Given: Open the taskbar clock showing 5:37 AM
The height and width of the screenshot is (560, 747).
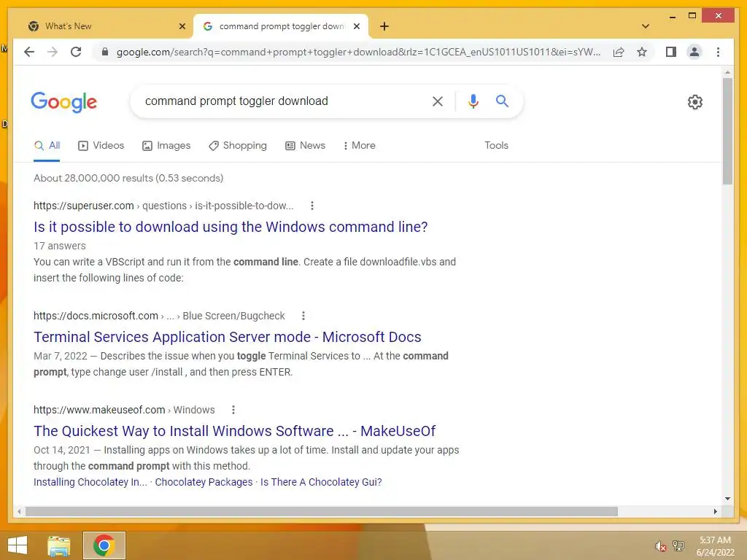Looking at the screenshot, I should tap(715, 546).
